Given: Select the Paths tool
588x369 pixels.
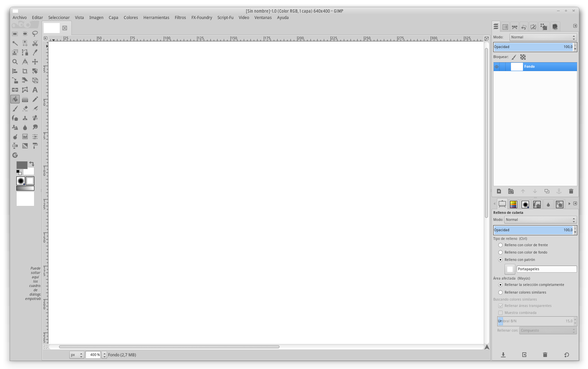Looking at the screenshot, I should [x=25, y=52].
